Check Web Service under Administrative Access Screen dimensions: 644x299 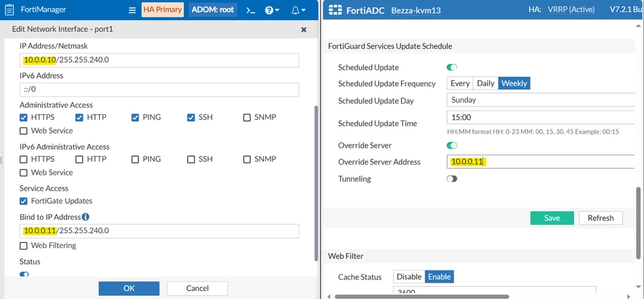point(24,131)
